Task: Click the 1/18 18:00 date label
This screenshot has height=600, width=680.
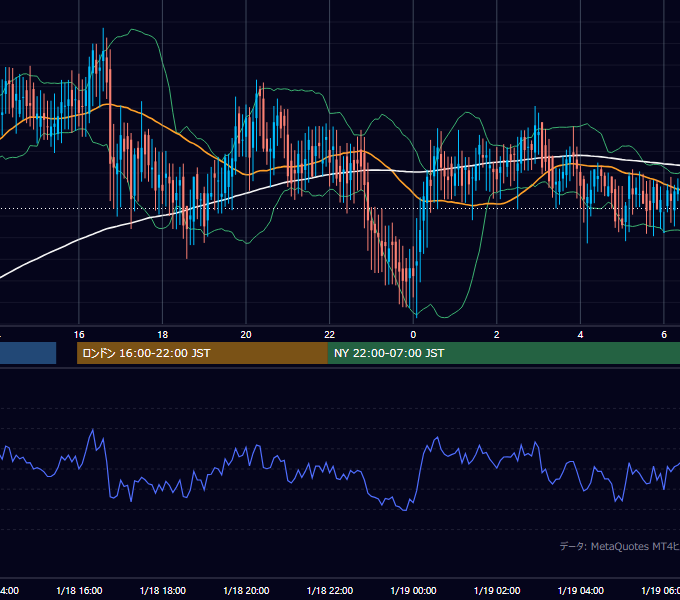Action: tap(163, 590)
